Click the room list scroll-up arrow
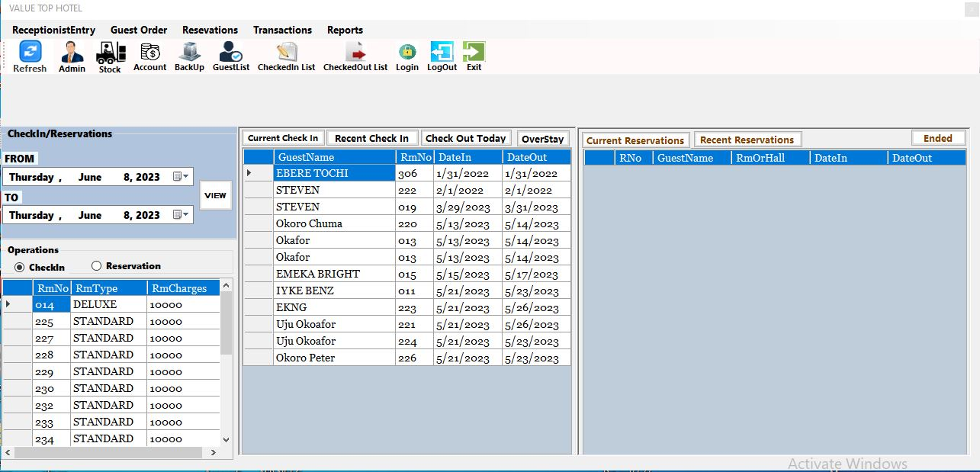The width and height of the screenshot is (980, 472). coord(226,286)
